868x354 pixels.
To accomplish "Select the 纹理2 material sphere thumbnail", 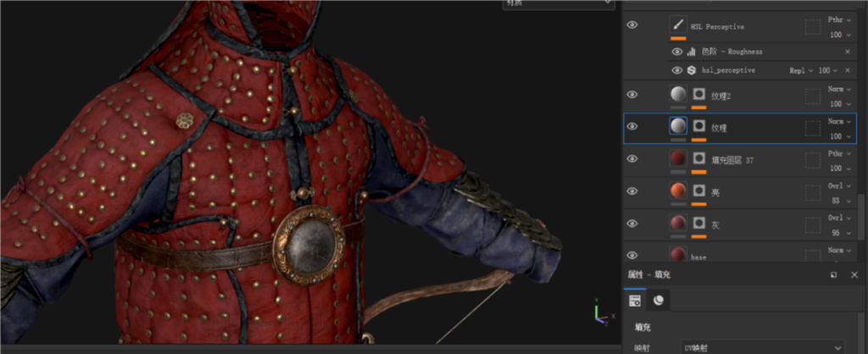I will 678,94.
